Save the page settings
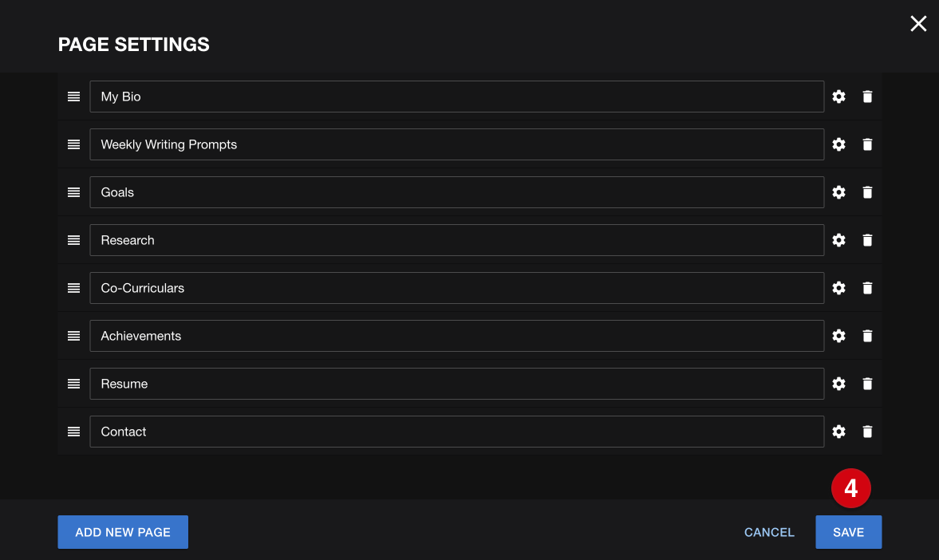This screenshot has width=939, height=560. [848, 532]
